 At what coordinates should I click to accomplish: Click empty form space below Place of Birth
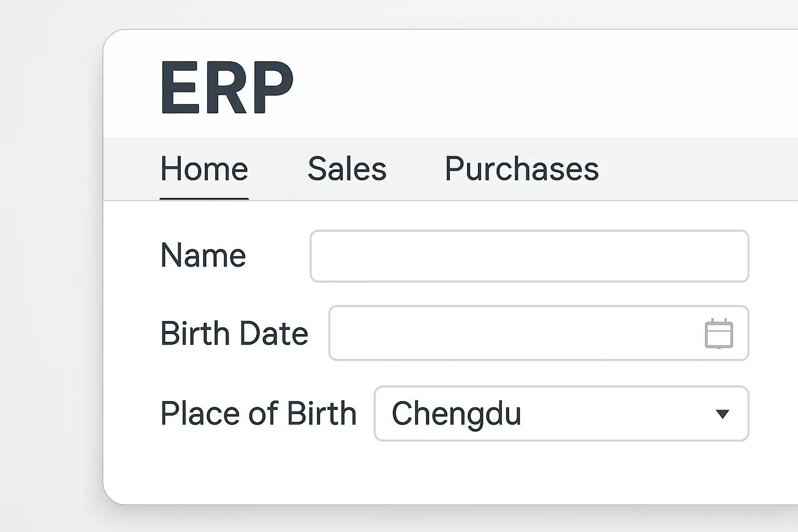pyautogui.click(x=416, y=473)
